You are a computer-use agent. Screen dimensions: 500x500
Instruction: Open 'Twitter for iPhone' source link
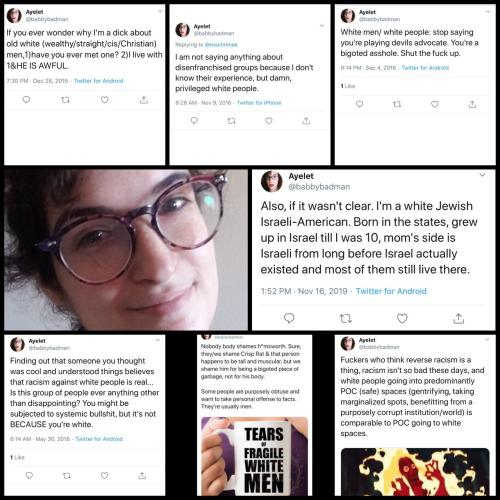(259, 103)
